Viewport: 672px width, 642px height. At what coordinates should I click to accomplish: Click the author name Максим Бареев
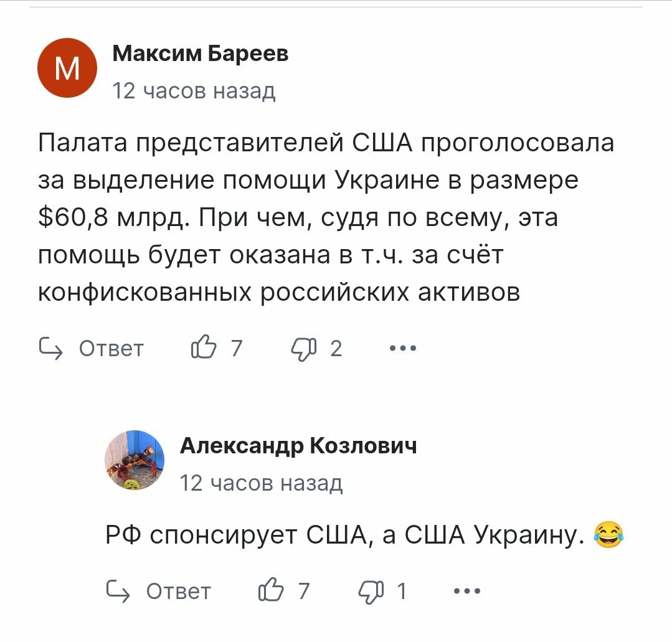tap(200, 53)
